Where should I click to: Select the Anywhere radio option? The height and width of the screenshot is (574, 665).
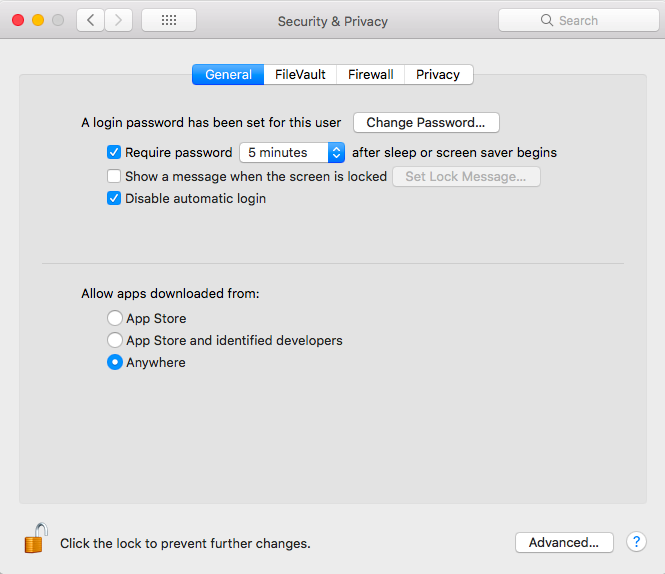click(115, 362)
